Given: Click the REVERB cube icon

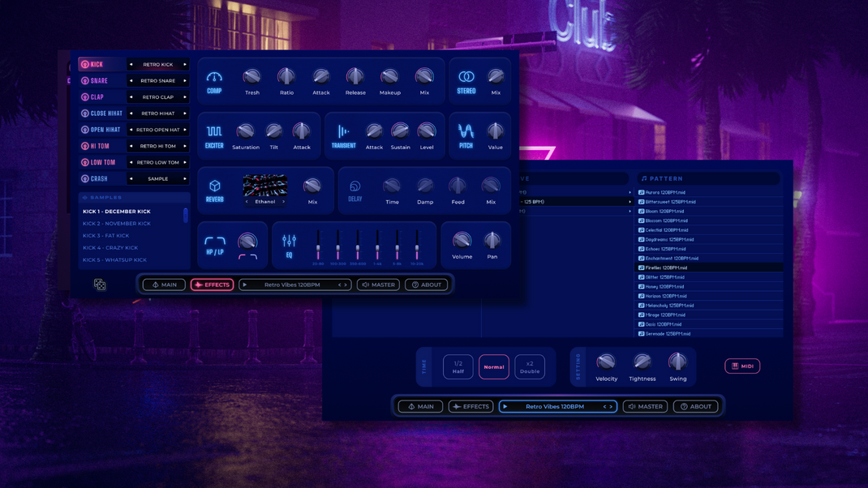Looking at the screenshot, I should tap(215, 186).
